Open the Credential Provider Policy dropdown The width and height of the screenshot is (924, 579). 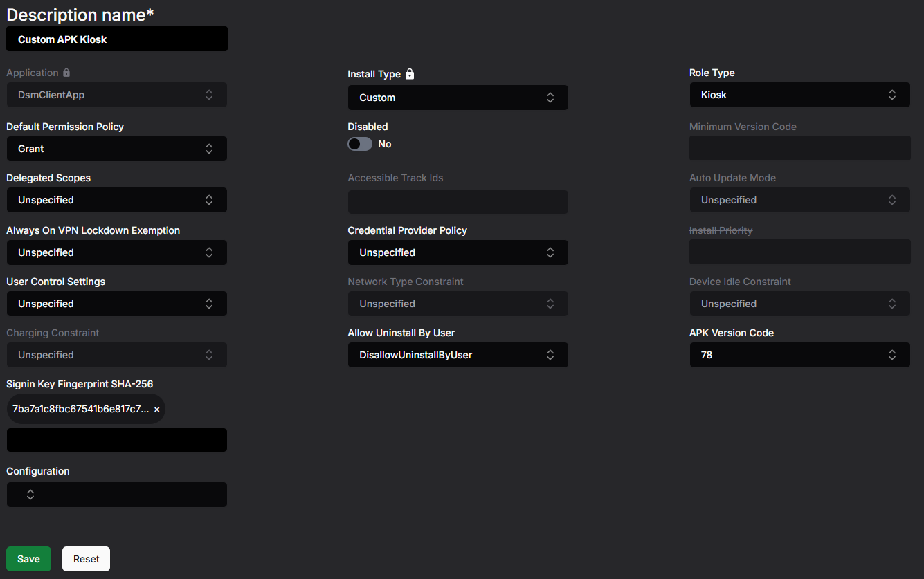pyautogui.click(x=458, y=252)
